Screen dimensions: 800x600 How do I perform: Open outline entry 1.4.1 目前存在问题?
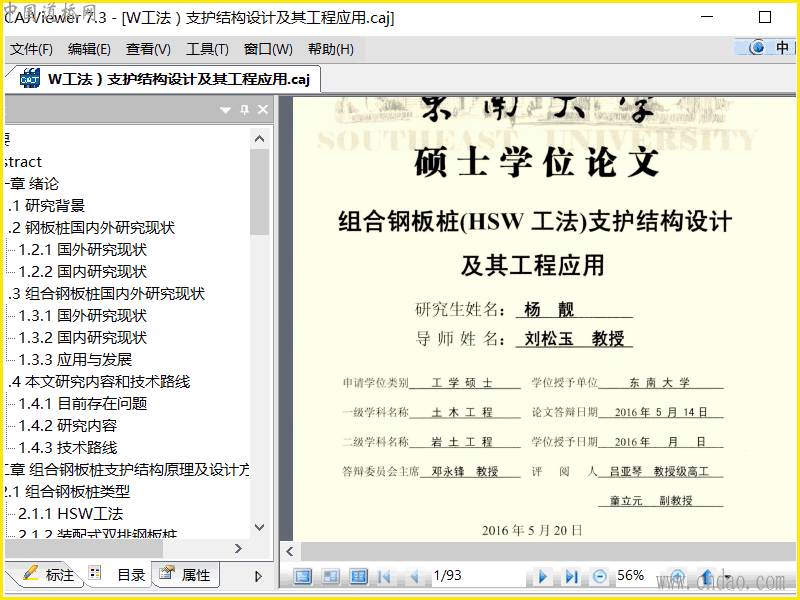83,403
